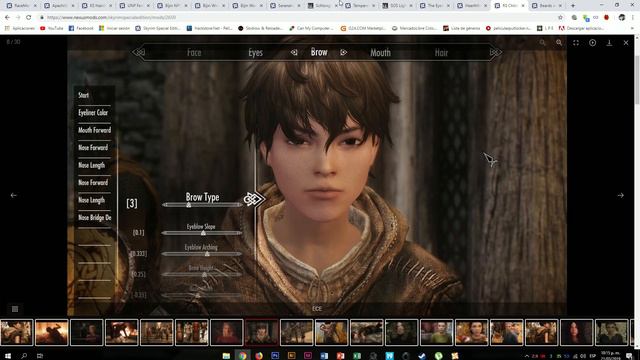Reload the current page
Image resolution: width=640 pixels, height=360 pixels.
click(x=29, y=18)
